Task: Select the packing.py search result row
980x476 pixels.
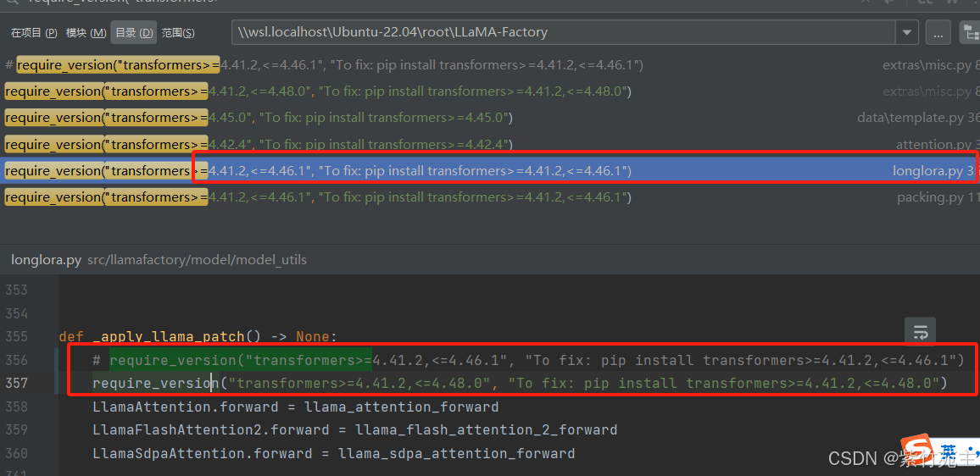Action: (x=490, y=197)
